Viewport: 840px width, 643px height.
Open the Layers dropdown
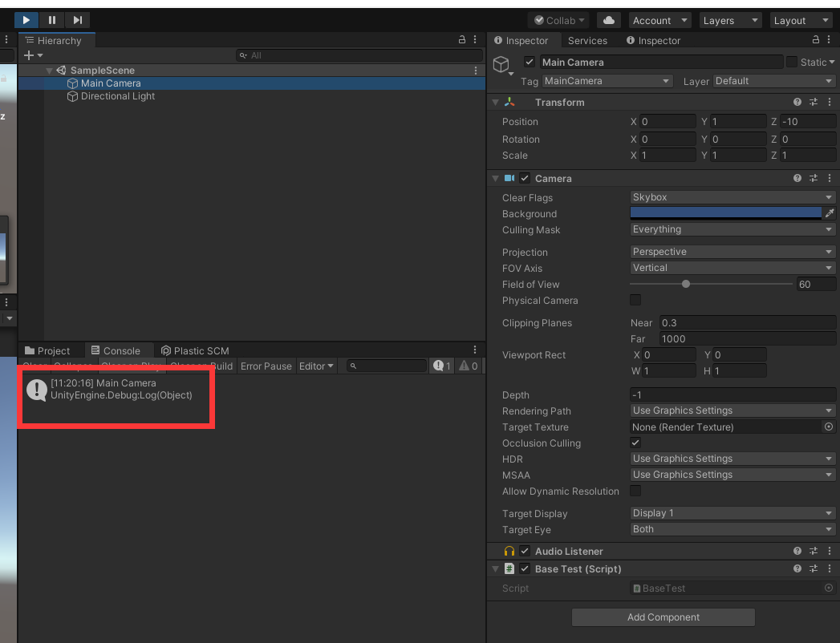730,20
